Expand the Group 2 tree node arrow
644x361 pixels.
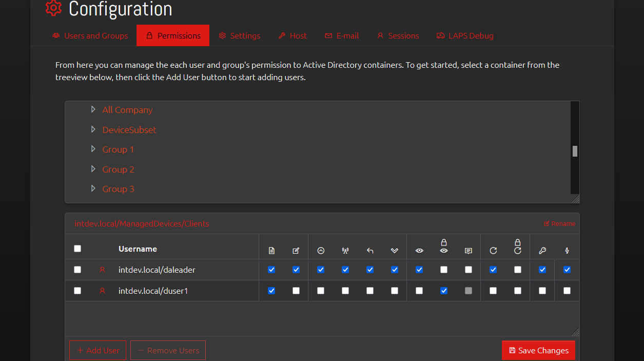(93, 169)
